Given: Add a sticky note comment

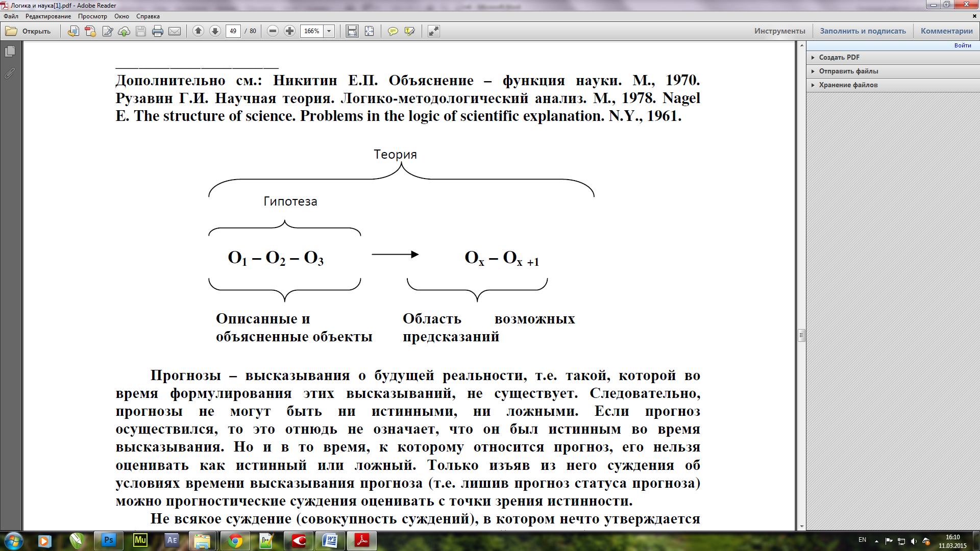Looking at the screenshot, I should [x=393, y=31].
